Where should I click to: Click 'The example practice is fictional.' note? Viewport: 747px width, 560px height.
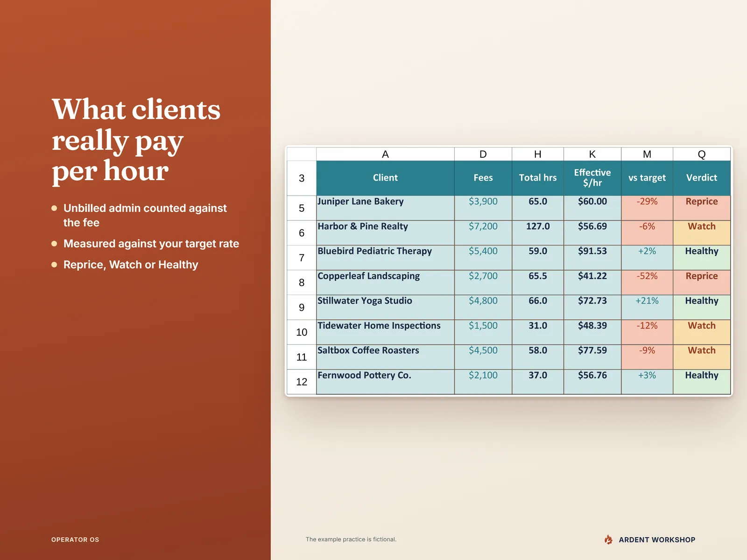point(351,539)
